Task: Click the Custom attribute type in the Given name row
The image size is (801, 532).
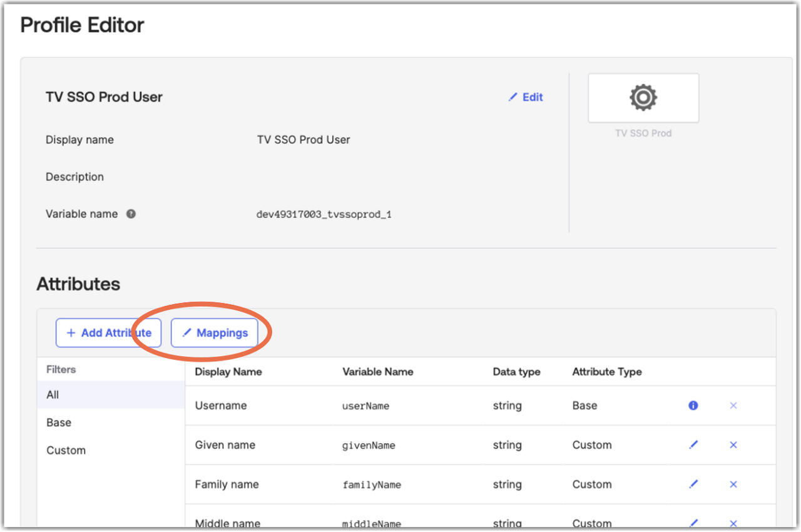Action: coord(592,445)
